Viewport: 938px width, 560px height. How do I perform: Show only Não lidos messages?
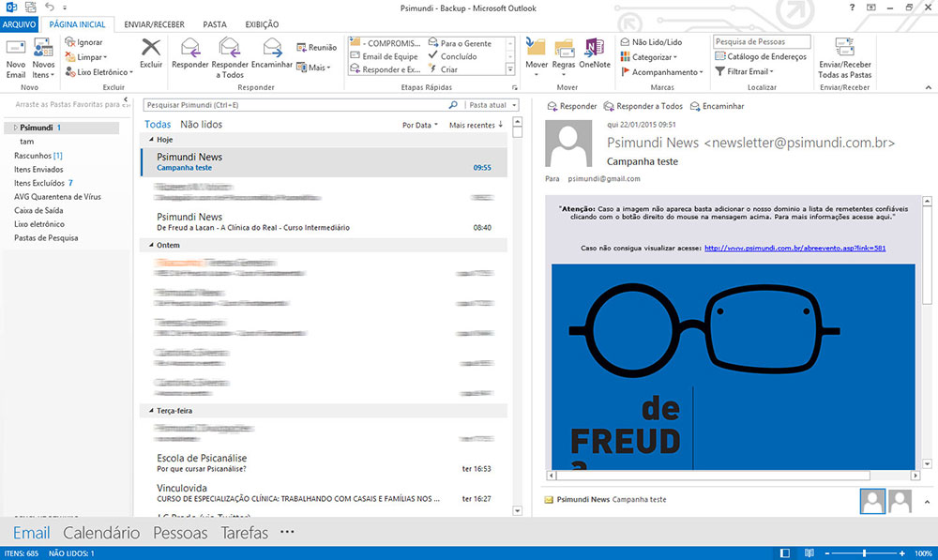point(201,124)
